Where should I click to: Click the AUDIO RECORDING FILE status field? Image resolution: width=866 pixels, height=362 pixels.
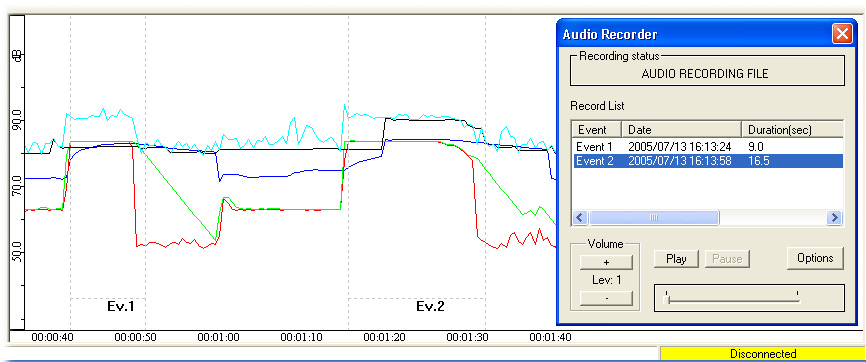[x=707, y=74]
